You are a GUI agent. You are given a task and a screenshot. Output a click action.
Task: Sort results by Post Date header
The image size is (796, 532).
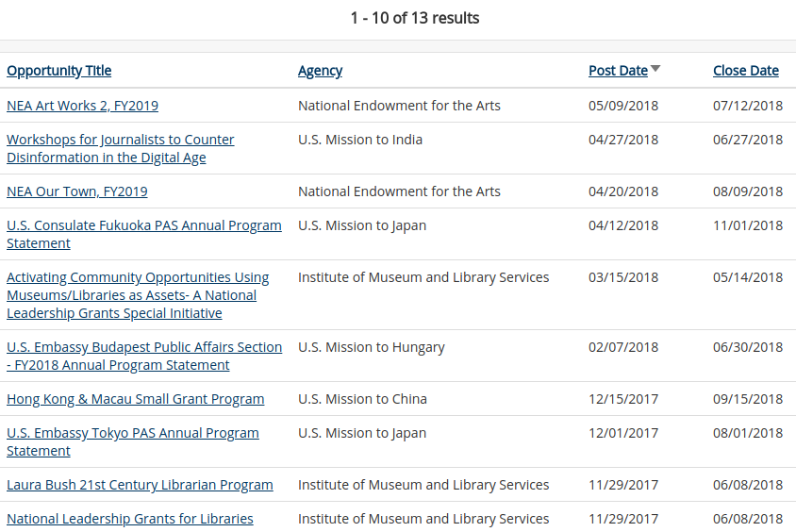618,71
